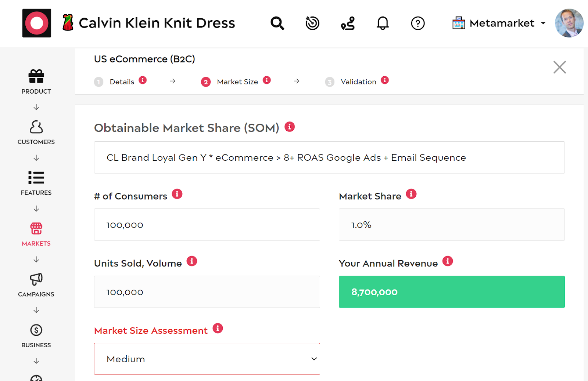588x381 pixels.
Task: Open the notifications bell
Action: coord(383,23)
